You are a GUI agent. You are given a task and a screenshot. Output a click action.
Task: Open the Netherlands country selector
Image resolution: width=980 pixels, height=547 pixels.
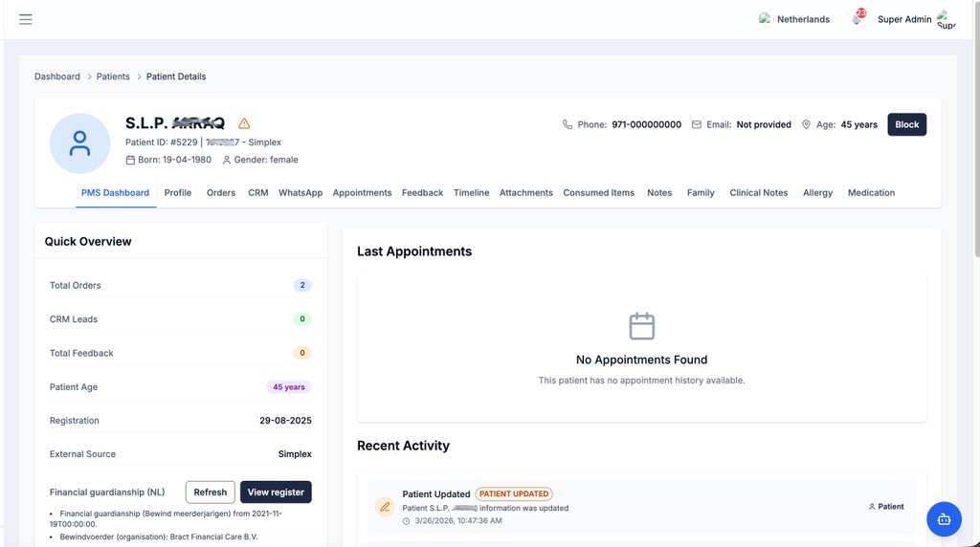pyautogui.click(x=794, y=19)
